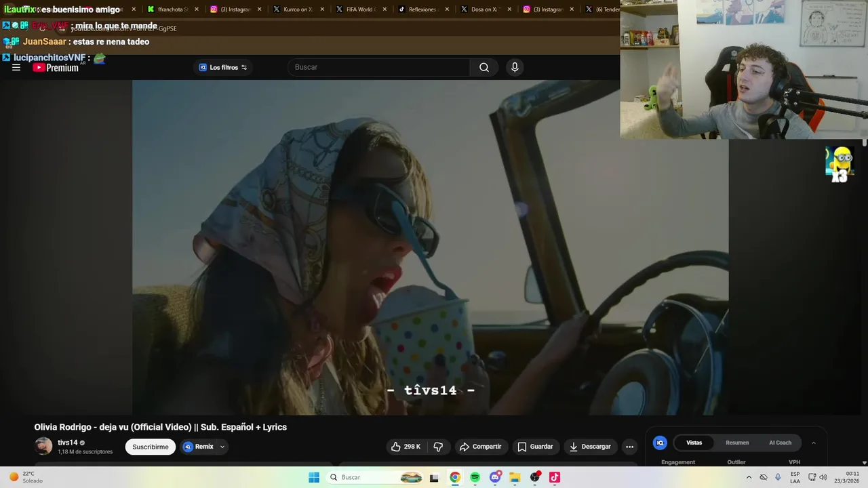Open Spotify from the taskbar
Viewport: 868px width, 488px height.
(x=475, y=477)
